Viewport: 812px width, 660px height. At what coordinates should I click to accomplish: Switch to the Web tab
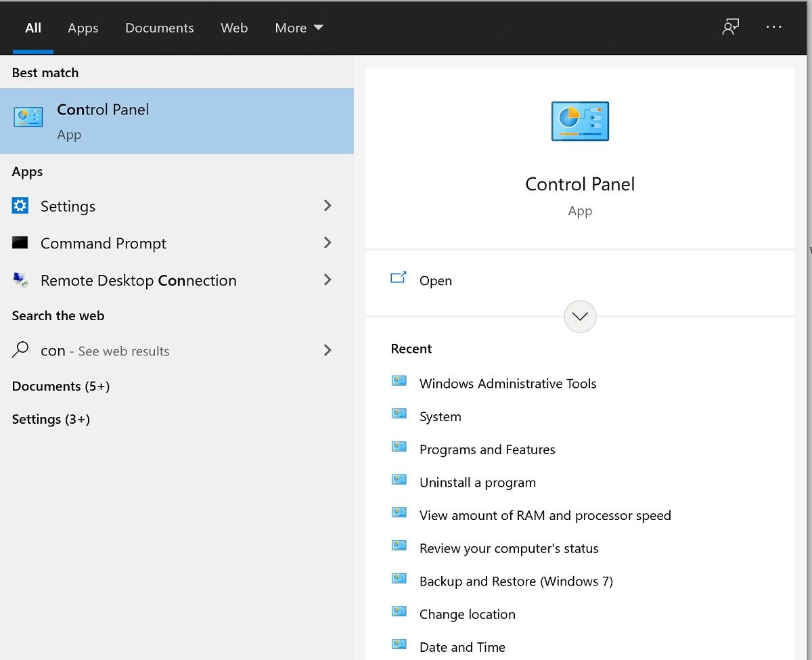[234, 28]
